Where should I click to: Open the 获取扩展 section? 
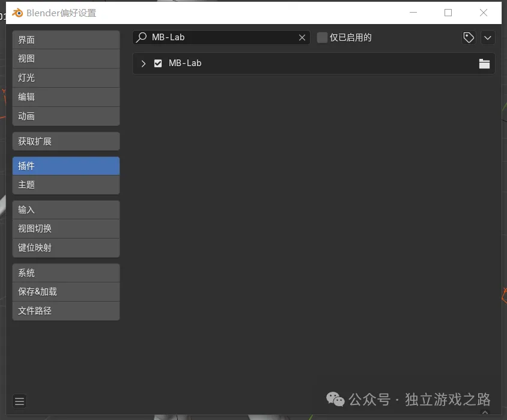65,141
